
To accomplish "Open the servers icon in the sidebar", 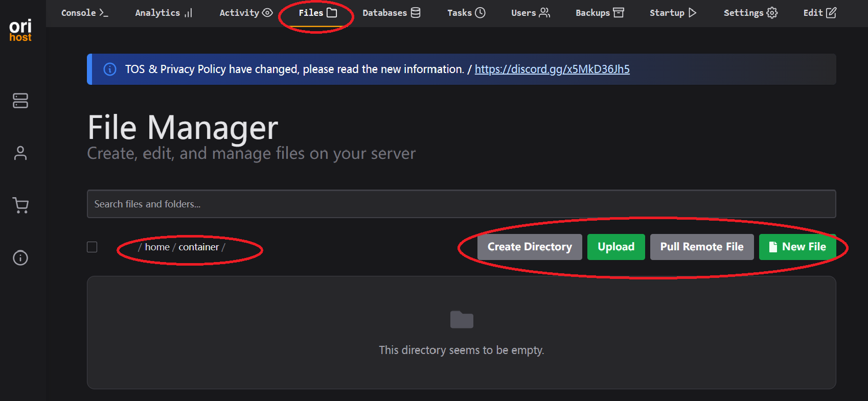I will pos(20,101).
